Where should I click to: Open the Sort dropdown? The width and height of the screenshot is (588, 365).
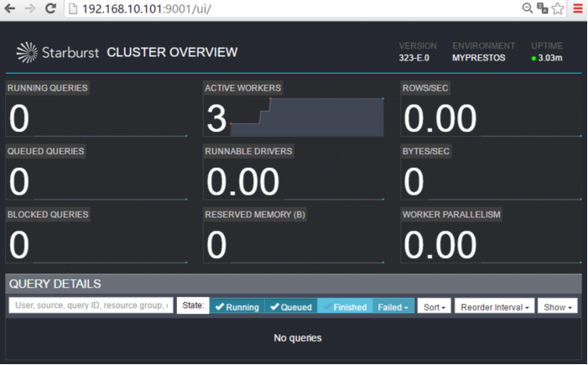[434, 307]
